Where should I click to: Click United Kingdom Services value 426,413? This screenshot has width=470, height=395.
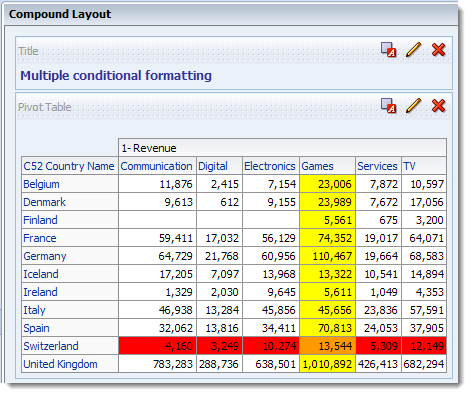pyautogui.click(x=378, y=364)
